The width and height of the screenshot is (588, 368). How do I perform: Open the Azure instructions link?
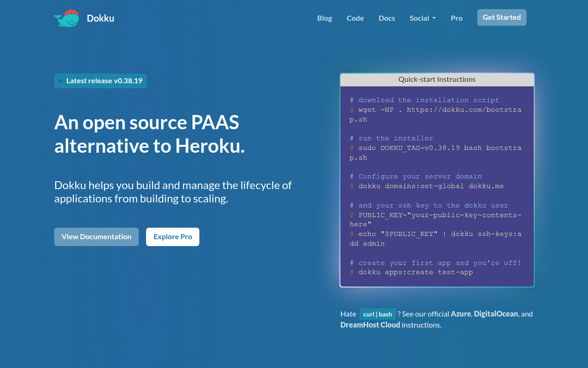tap(461, 314)
